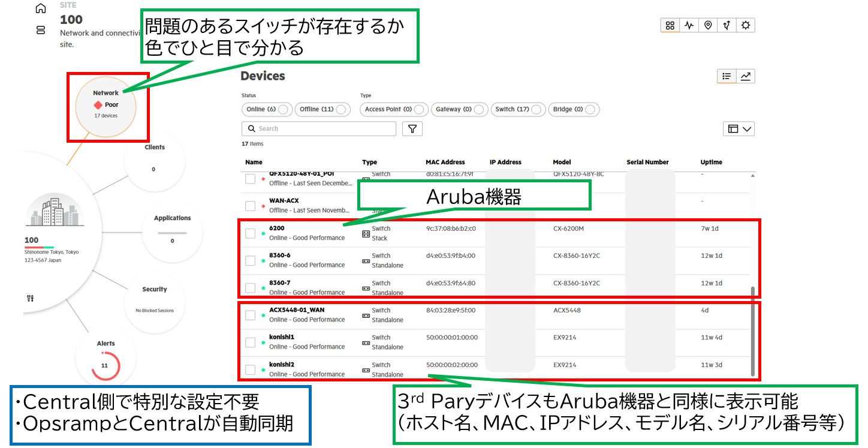
Task: Open the Home icon in left sidebar
Action: click(x=41, y=8)
